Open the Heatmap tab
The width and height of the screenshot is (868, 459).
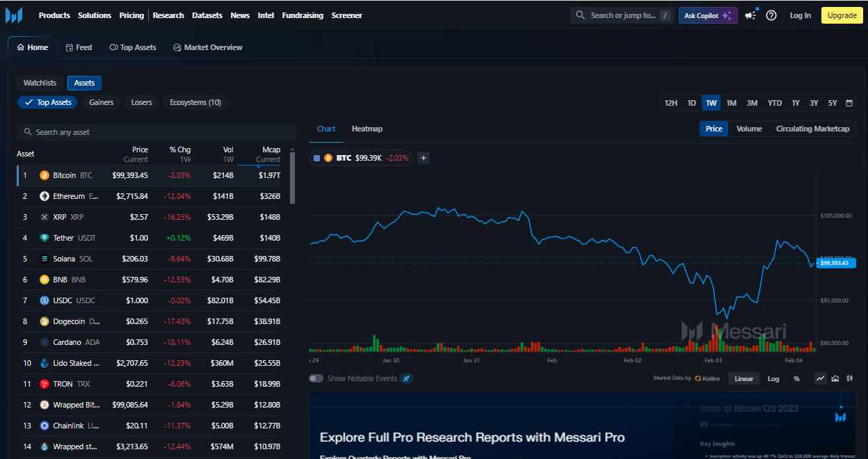tap(367, 129)
